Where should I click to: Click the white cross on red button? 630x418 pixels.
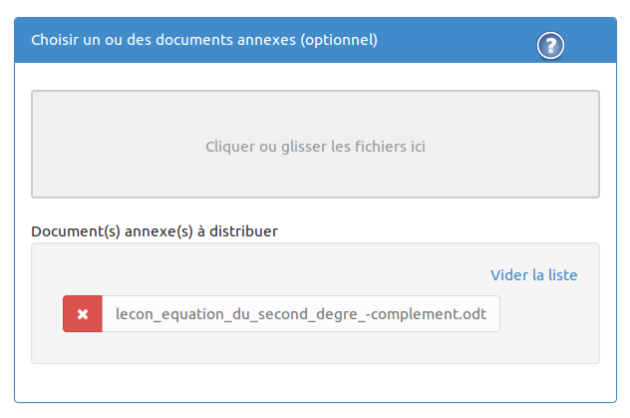click(83, 314)
